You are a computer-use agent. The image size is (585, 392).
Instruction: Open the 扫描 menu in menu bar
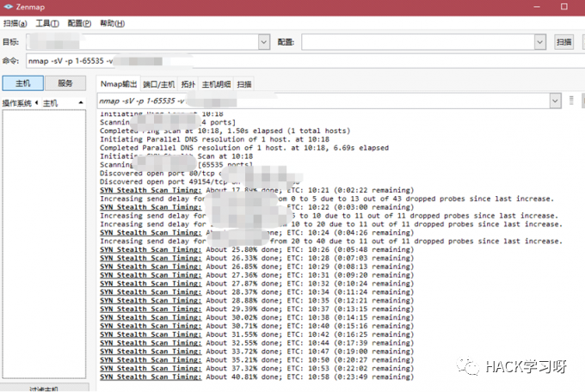tap(15, 23)
